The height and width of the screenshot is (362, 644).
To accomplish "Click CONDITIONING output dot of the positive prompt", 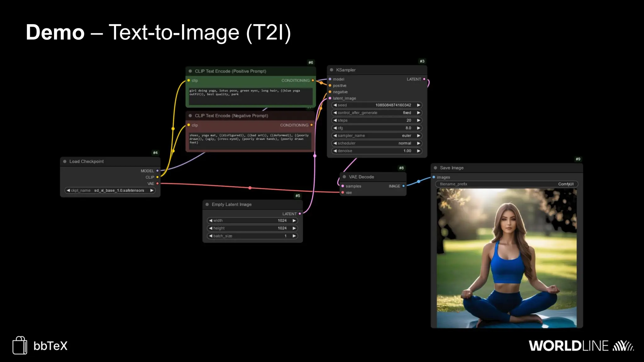I will 313,80.
